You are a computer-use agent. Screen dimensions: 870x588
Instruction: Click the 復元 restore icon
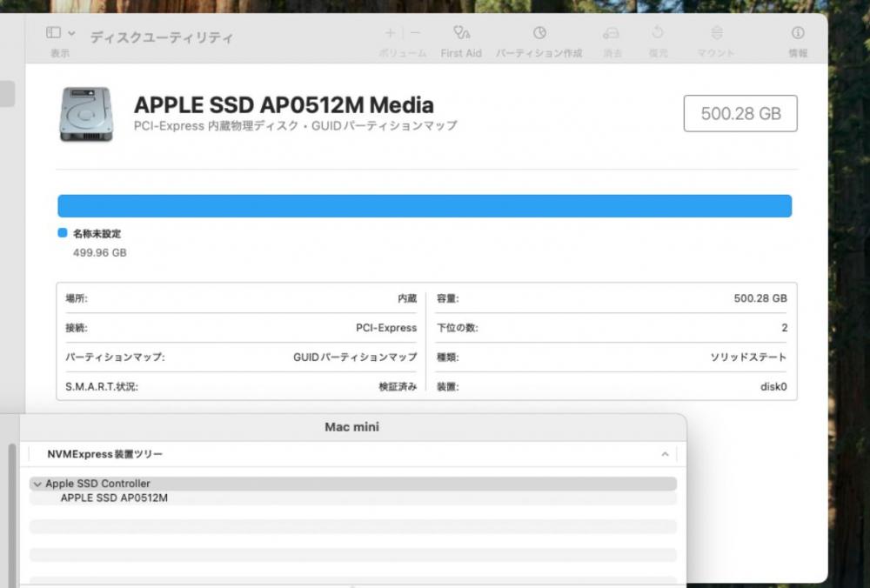[x=658, y=33]
